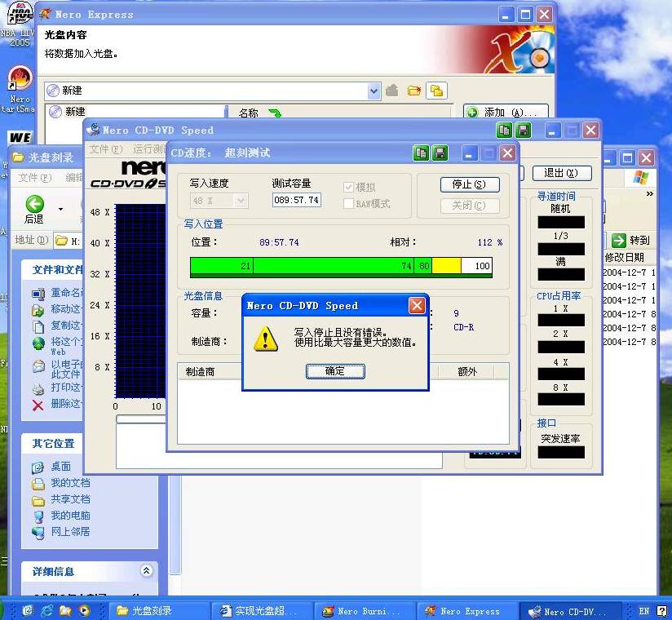Click the 测试容量 field showing 089:57.74
Screen dimensions: 672x620
click(x=296, y=200)
